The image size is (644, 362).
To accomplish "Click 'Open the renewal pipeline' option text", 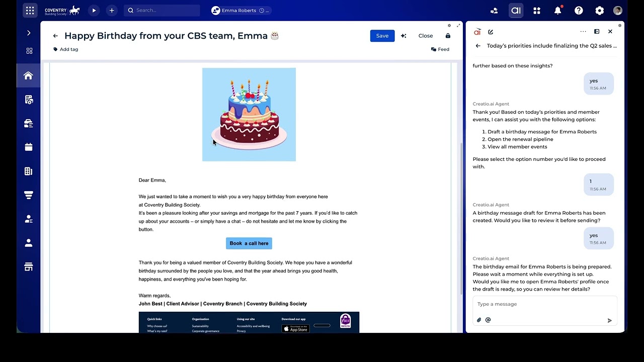I will click(x=520, y=139).
